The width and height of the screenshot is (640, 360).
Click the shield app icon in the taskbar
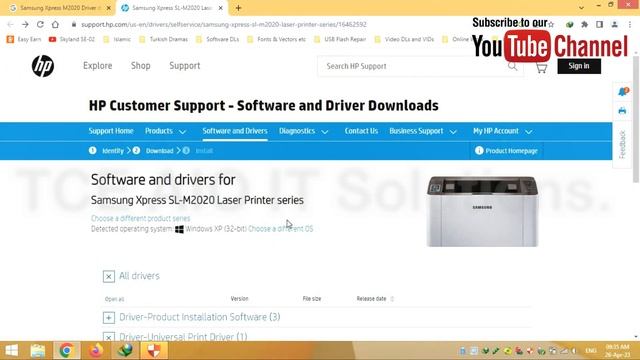pyautogui.click(x=154, y=350)
